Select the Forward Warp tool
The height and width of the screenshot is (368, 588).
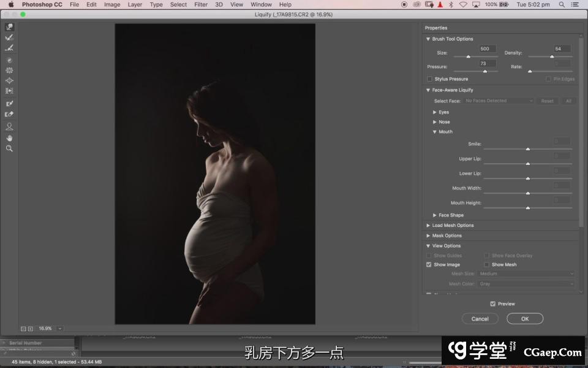(x=9, y=27)
